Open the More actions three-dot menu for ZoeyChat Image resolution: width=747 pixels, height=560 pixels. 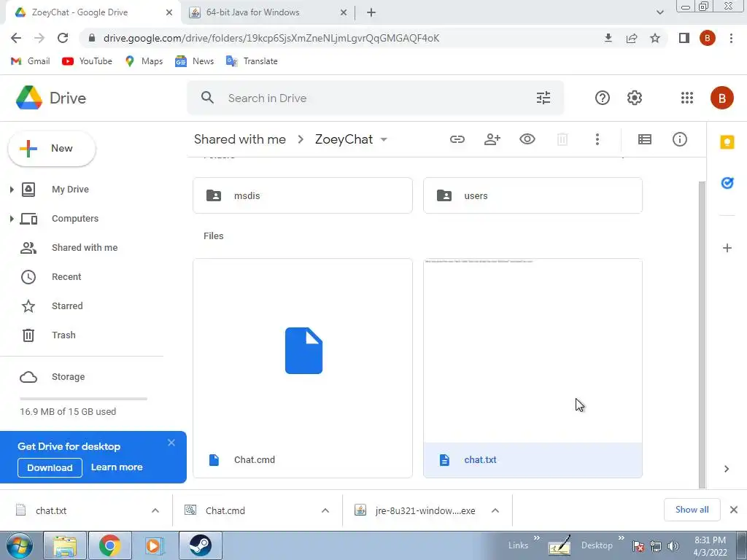click(x=597, y=139)
